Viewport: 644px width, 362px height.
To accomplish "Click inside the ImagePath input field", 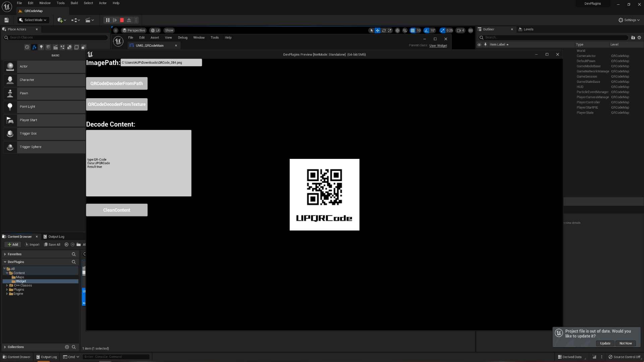I will click(161, 62).
